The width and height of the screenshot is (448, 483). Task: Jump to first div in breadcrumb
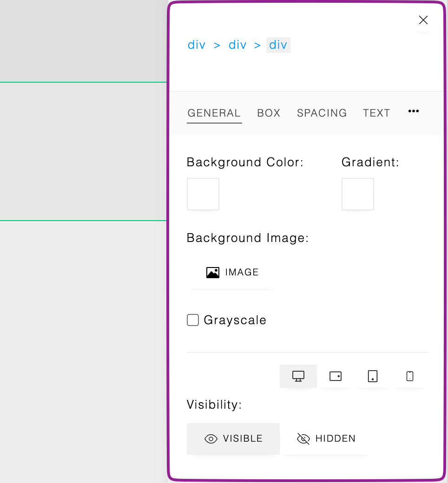[x=197, y=45]
